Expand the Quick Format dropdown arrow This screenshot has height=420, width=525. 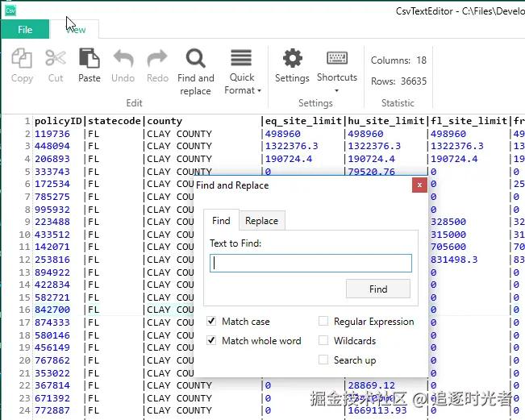(259, 91)
